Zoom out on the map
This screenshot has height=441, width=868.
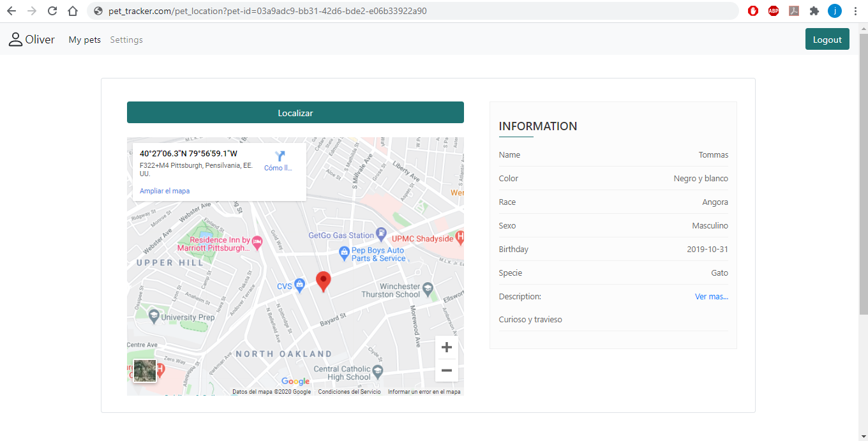tap(446, 370)
